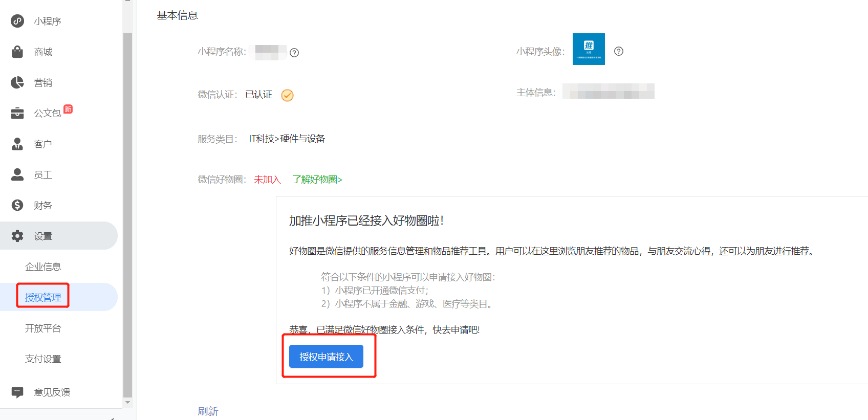Click the 已认证 verified checkmark icon

point(288,95)
